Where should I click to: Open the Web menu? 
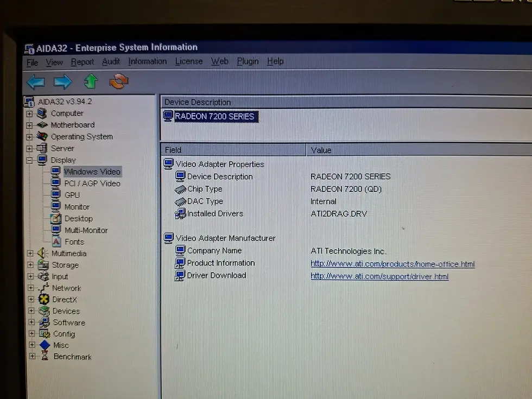click(x=219, y=61)
